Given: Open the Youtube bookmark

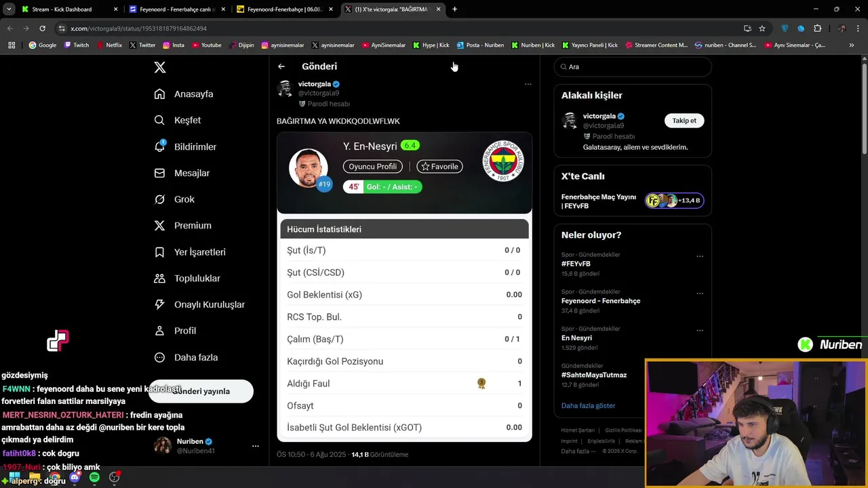Looking at the screenshot, I should (206, 45).
